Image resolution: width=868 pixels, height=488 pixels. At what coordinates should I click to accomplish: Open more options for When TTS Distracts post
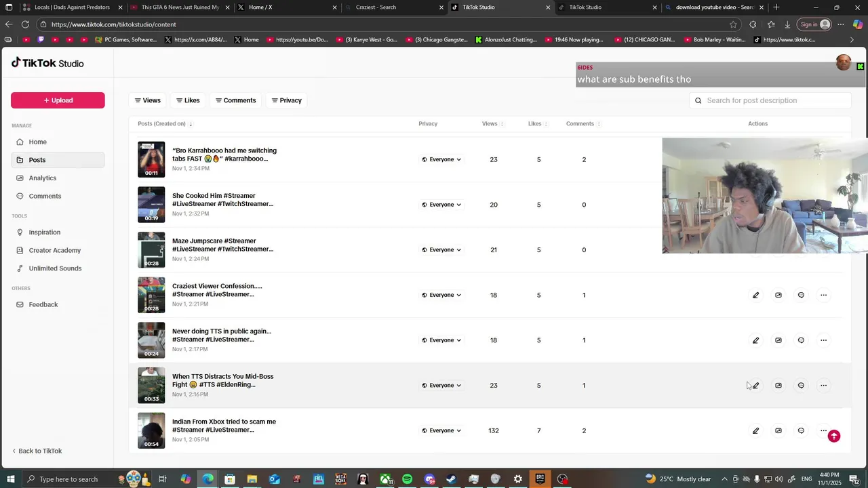click(823, 385)
